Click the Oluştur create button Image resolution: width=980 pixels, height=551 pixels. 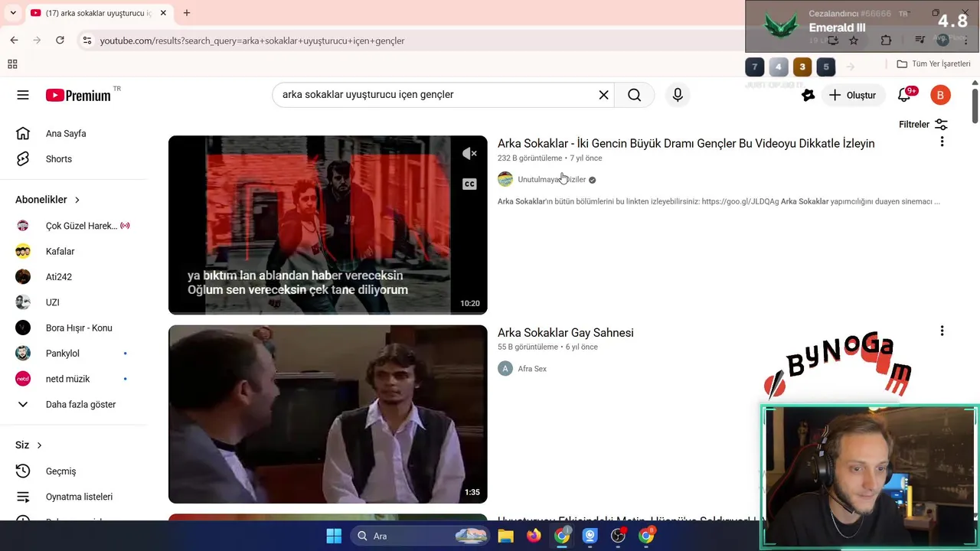tap(852, 95)
